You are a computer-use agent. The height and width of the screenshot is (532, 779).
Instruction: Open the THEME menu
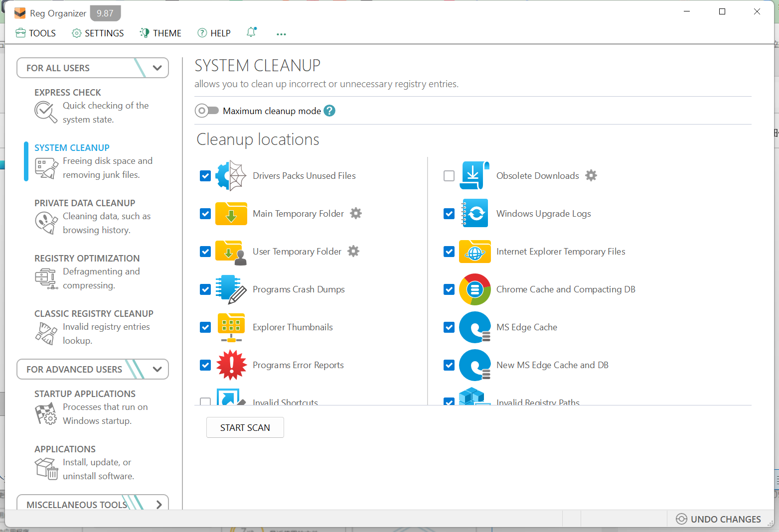coord(160,33)
